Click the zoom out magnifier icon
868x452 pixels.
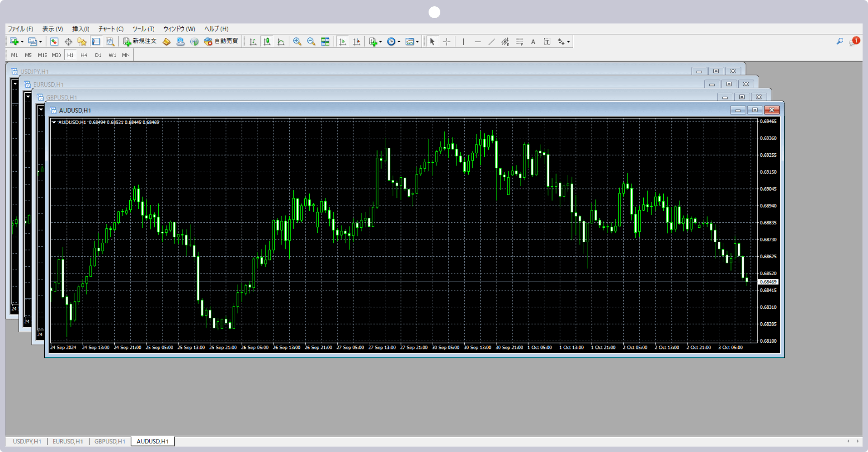pos(311,42)
